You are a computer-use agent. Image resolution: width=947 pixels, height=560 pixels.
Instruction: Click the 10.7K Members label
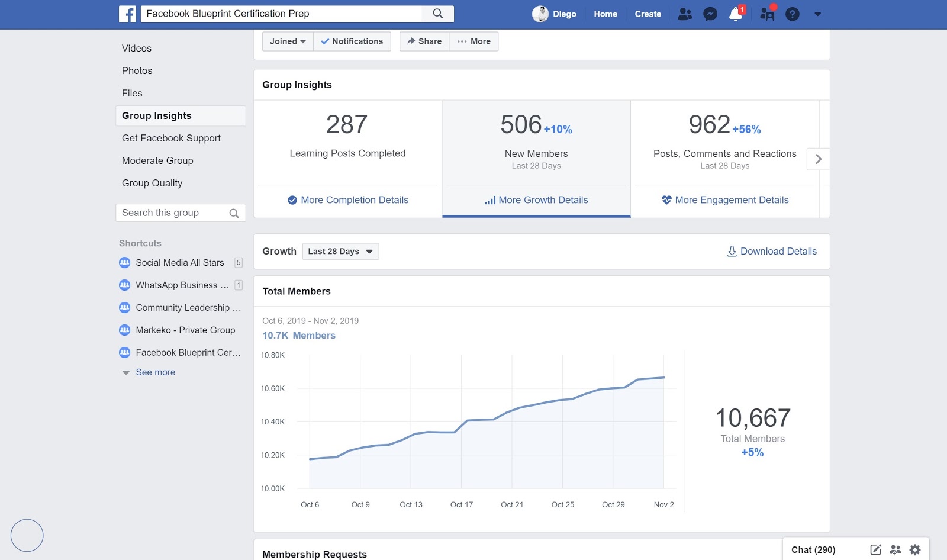pos(299,336)
